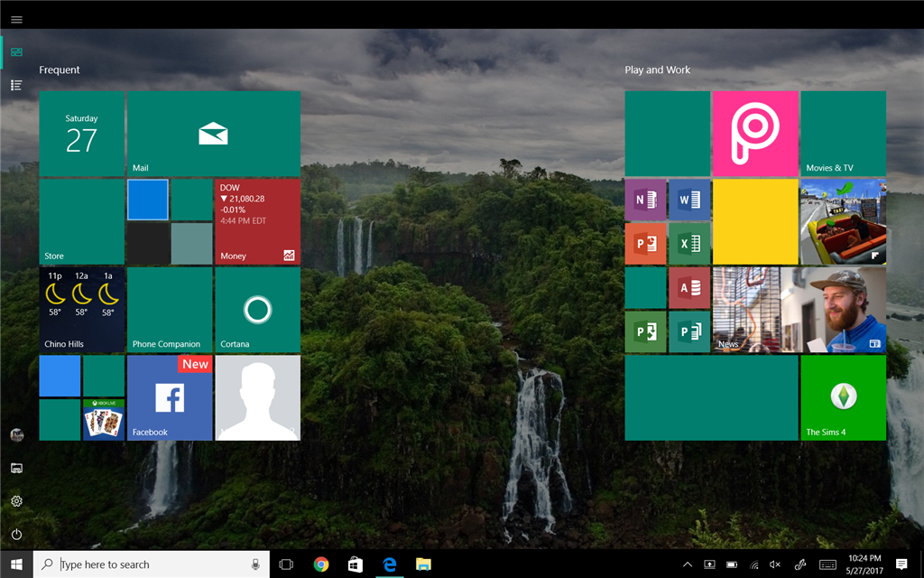This screenshot has width=924, height=578.
Task: Launch the Phone Companion tile
Action: coord(170,310)
